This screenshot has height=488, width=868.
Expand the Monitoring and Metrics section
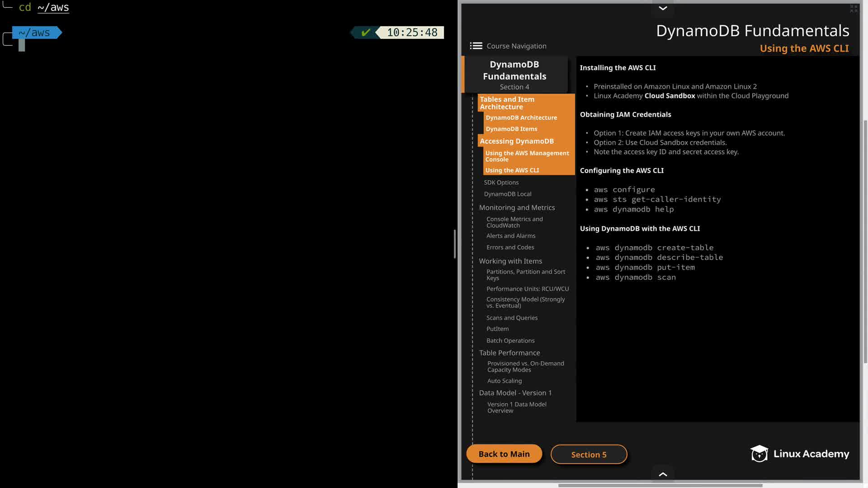(517, 207)
